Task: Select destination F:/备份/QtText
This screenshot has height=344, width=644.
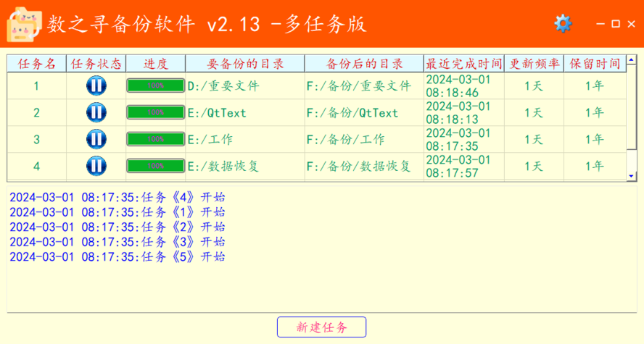Action: tap(352, 113)
